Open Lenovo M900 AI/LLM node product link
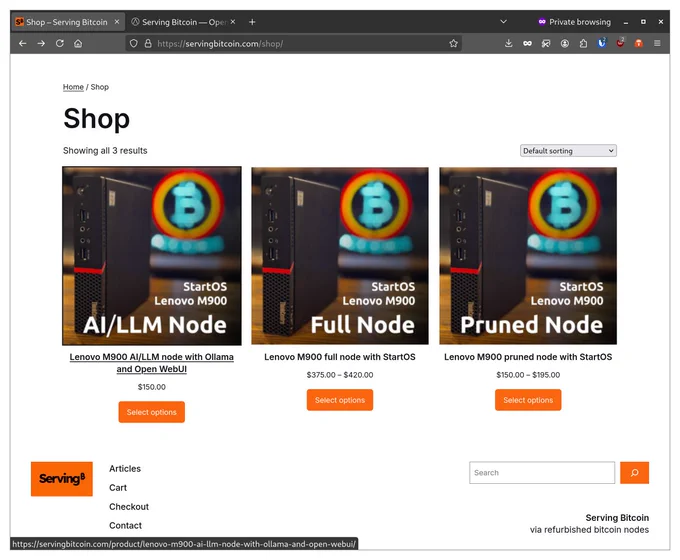This screenshot has height=560, width=680. [152, 363]
